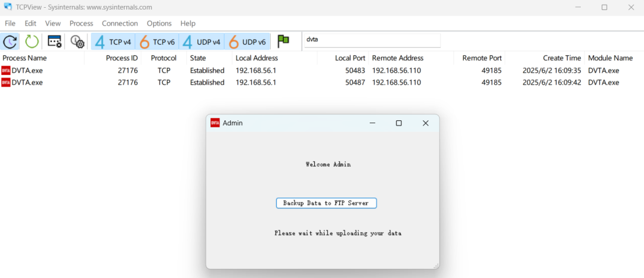Image resolution: width=644 pixels, height=278 pixels.
Task: Click the search field containing dvta
Action: click(x=371, y=40)
